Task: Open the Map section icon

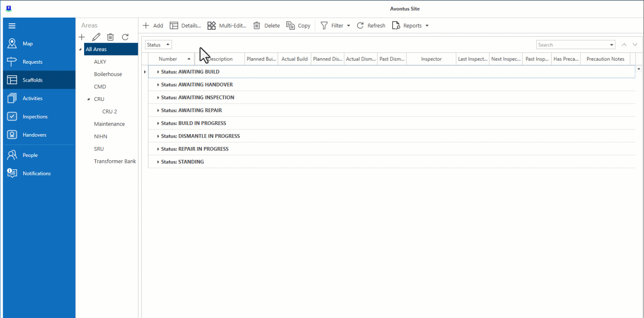Action: coord(12,44)
